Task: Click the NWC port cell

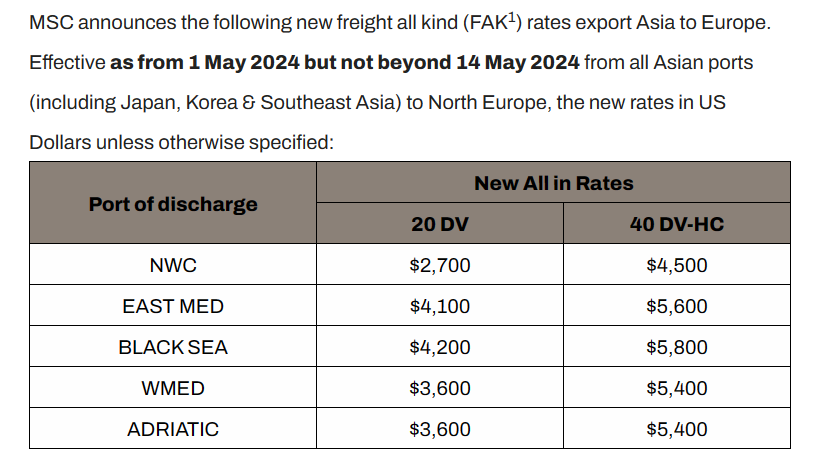Action: [x=173, y=264]
